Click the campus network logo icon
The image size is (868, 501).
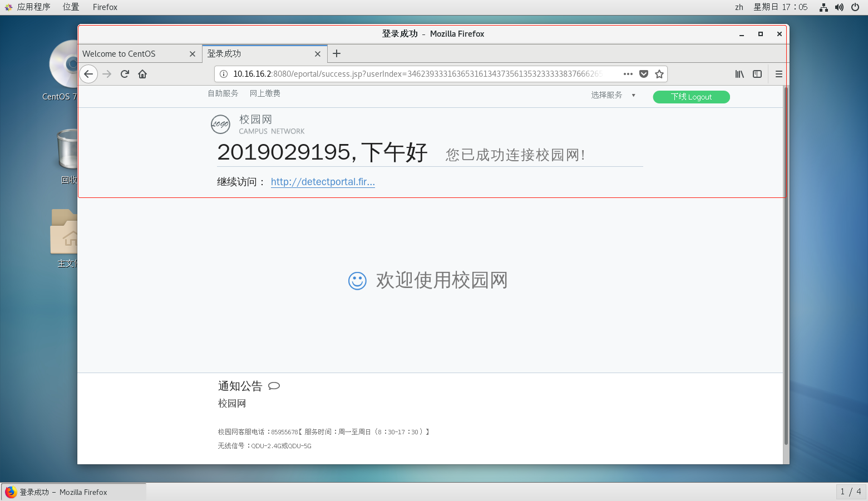point(220,124)
